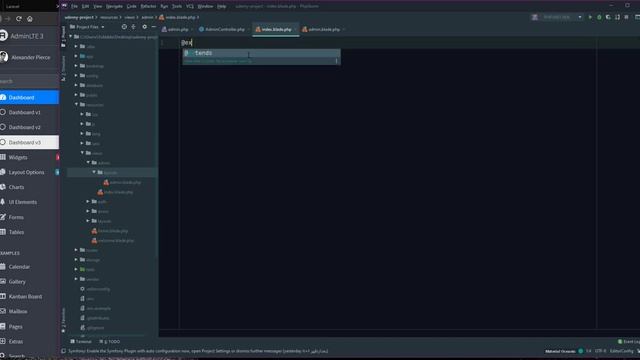Open Project panel gear settings
Image resolution: width=640 pixels, height=360 pixels.
point(144,27)
